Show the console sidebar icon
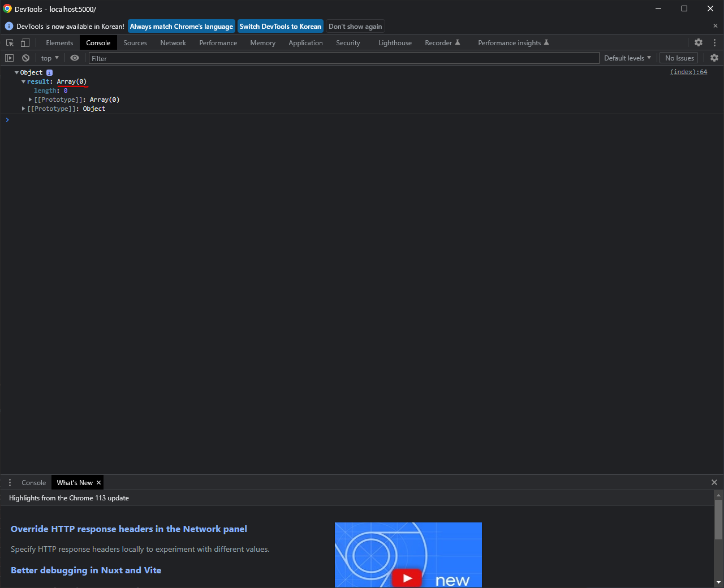Screen dimensions: 724x588 coord(9,58)
